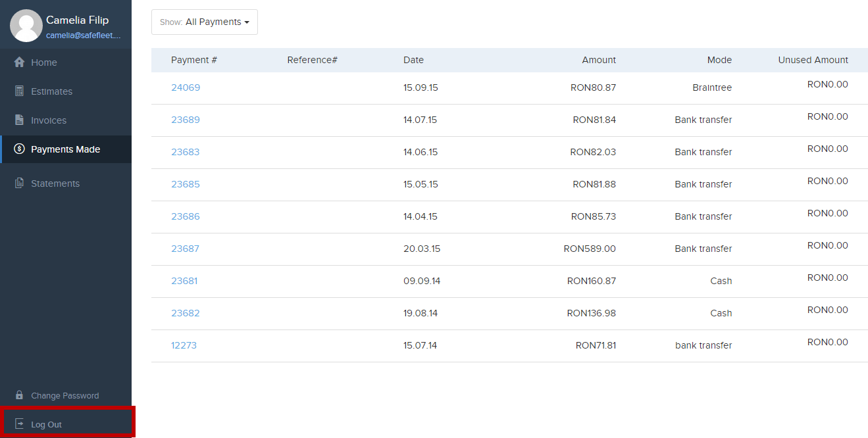Click the Amount column header
Viewport: 868px width, 438px height.
[x=599, y=60]
